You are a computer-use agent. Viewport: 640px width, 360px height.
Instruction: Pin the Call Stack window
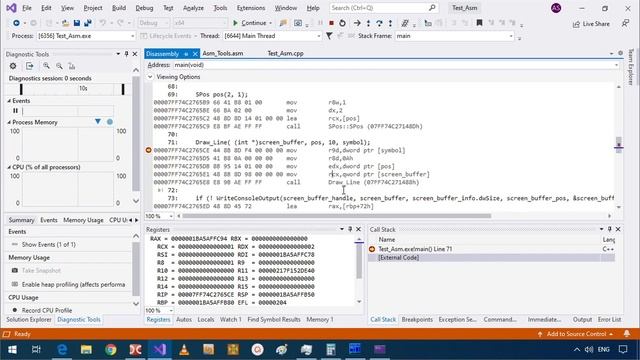coord(610,229)
